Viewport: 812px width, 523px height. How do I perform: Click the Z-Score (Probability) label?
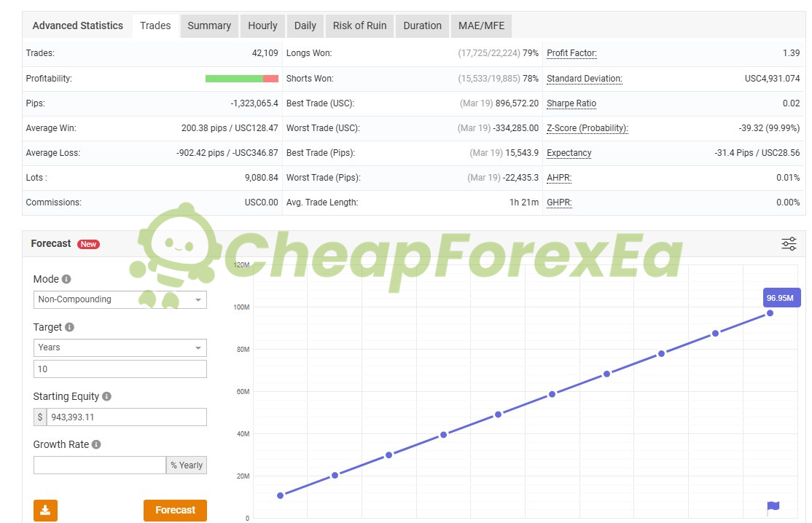[x=587, y=128]
